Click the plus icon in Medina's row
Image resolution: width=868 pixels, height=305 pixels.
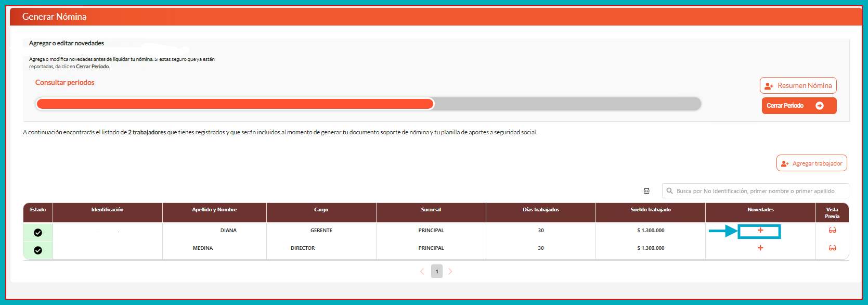760,248
